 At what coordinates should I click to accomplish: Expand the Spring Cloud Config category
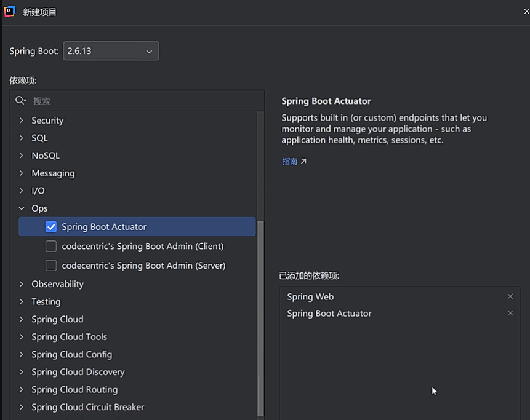22,354
